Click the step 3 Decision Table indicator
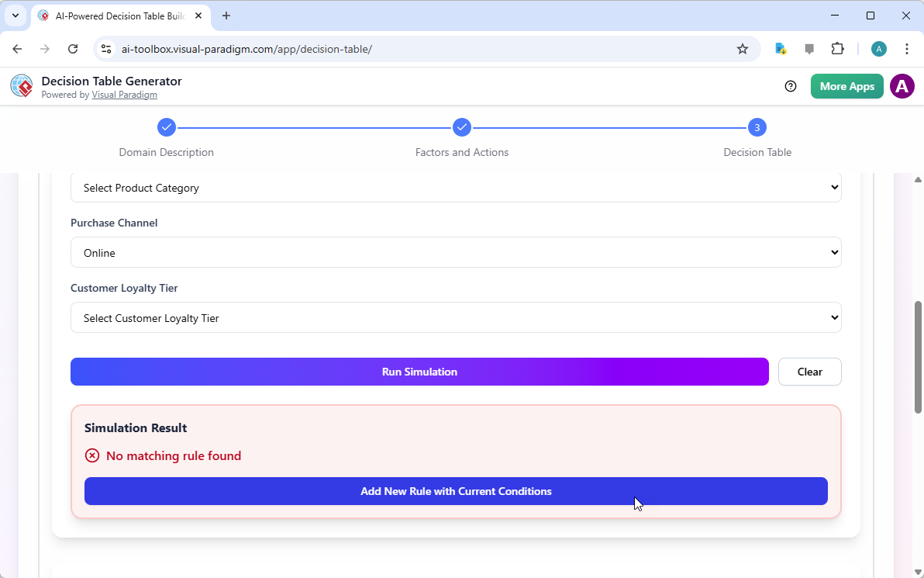The height and width of the screenshot is (578, 924). pyautogui.click(x=757, y=127)
